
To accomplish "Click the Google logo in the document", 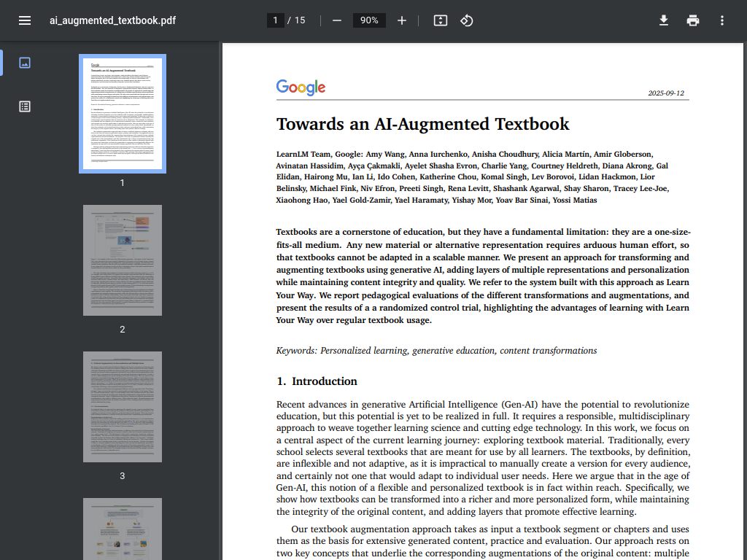I will click(301, 87).
